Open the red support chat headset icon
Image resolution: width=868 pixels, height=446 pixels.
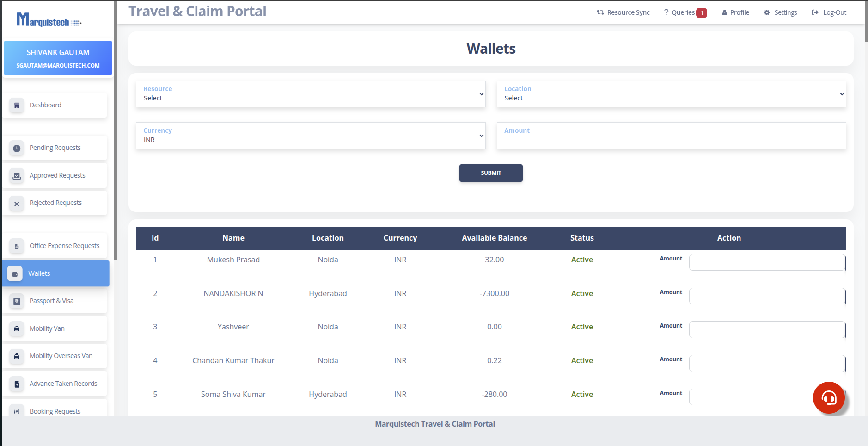[x=829, y=397]
